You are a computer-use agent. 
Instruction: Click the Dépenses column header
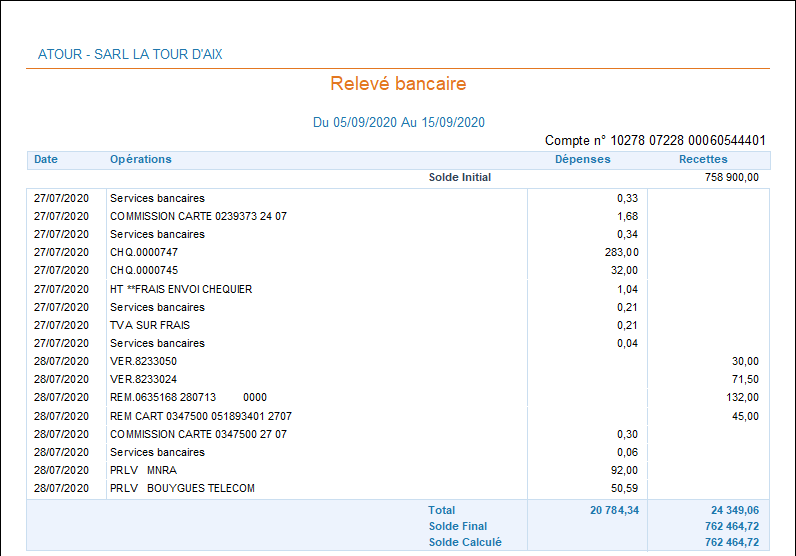click(x=583, y=159)
